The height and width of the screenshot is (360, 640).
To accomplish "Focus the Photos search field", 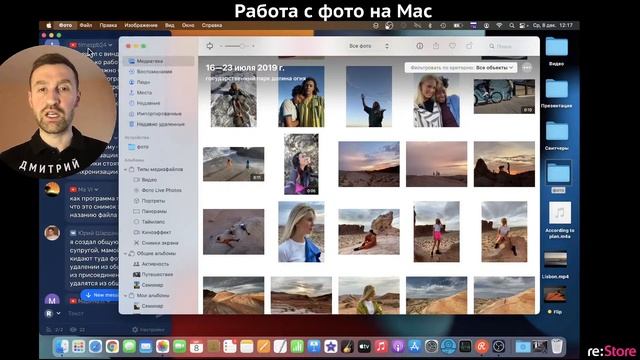I will pyautogui.click(x=509, y=46).
